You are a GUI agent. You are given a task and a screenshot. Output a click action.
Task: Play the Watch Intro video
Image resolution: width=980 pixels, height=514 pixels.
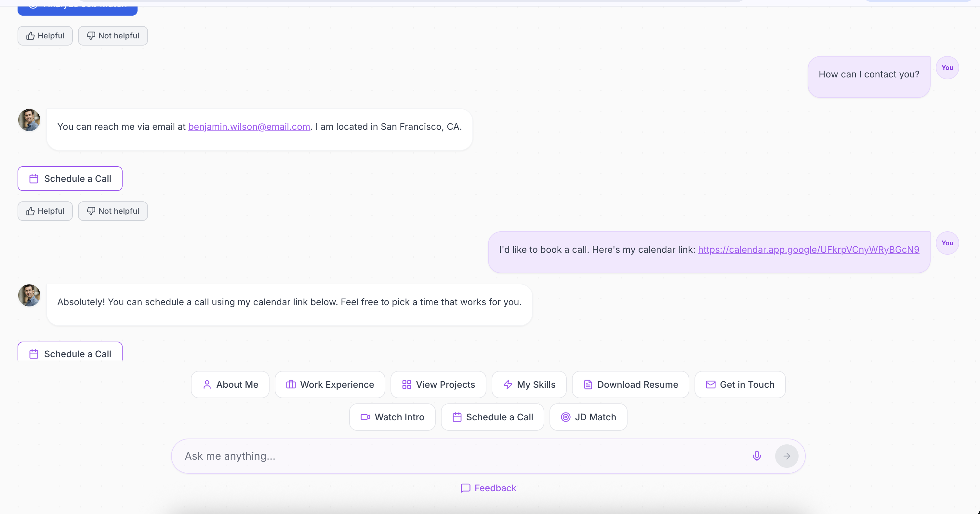(392, 417)
